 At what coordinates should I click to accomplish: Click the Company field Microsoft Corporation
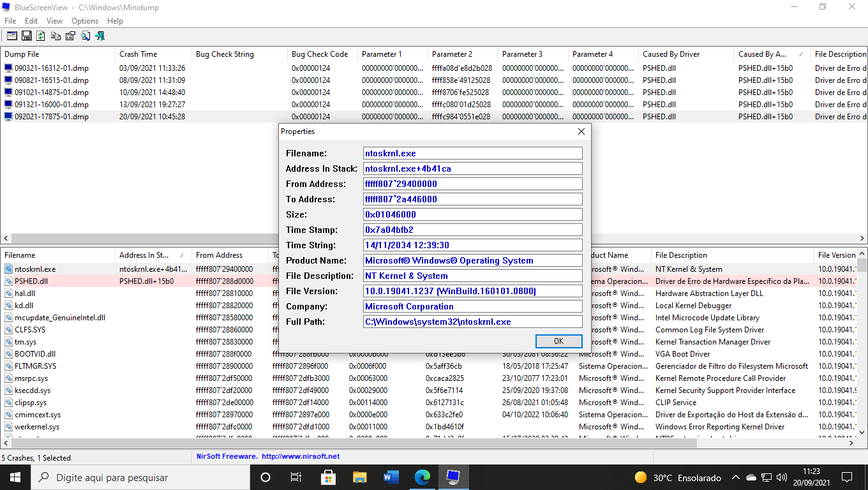click(472, 306)
